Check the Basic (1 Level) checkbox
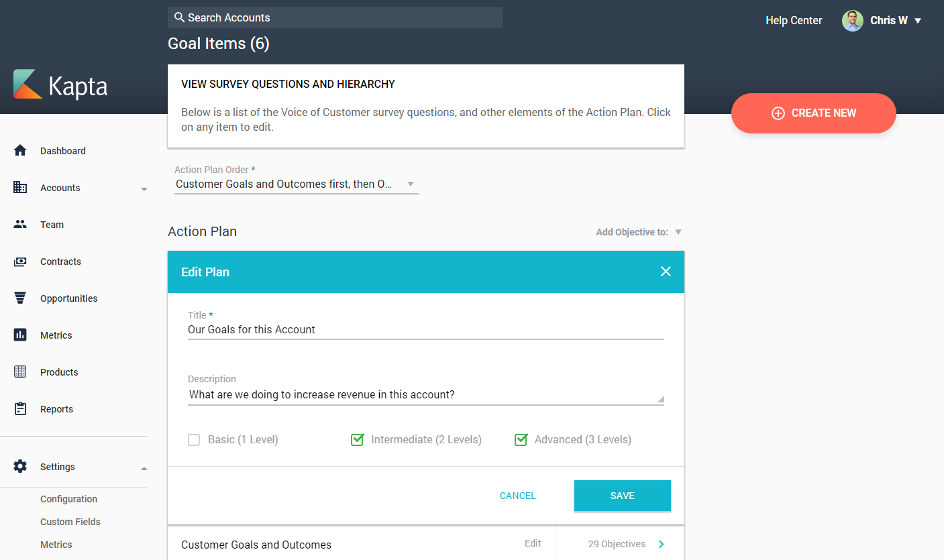 pyautogui.click(x=194, y=440)
